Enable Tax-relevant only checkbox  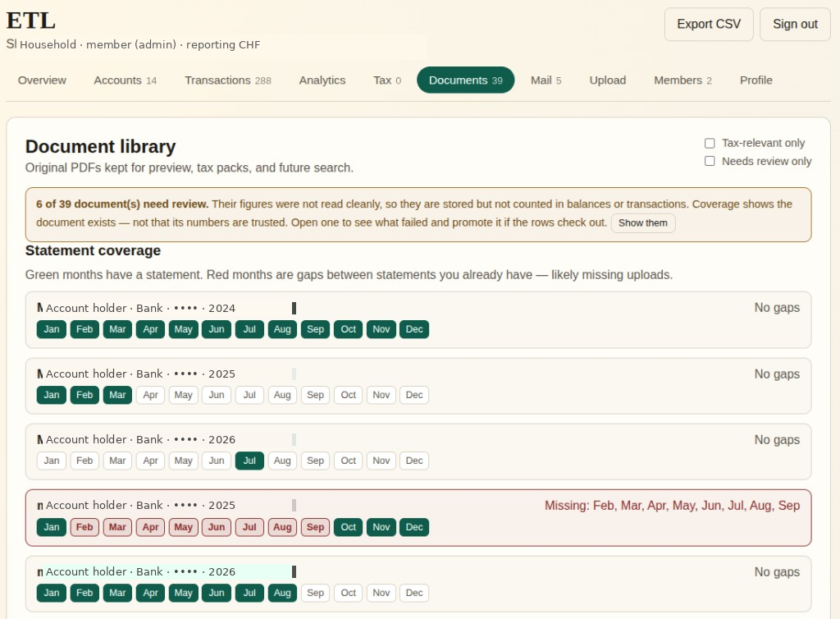(710, 143)
